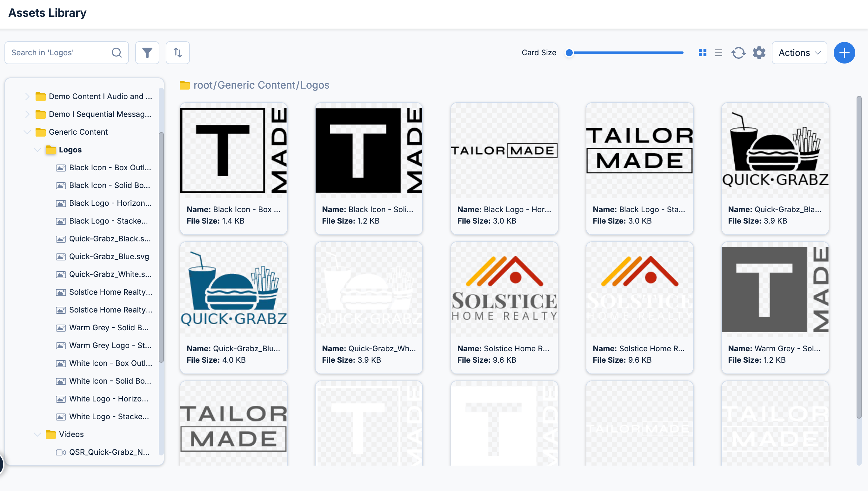The width and height of the screenshot is (868, 491).
Task: Click the 'File Size: 4.0 KB' text
Action: [x=216, y=360]
